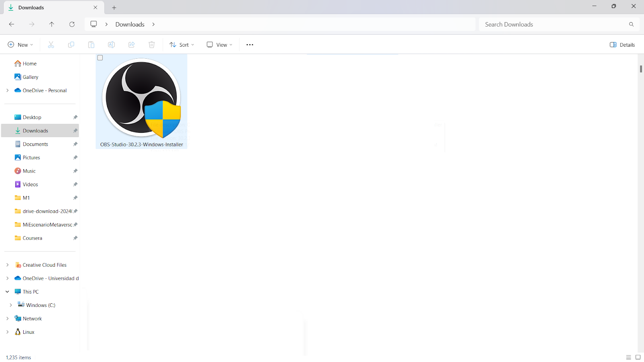The height and width of the screenshot is (362, 644).
Task: Open the Sort dropdown menu
Action: coord(182,45)
